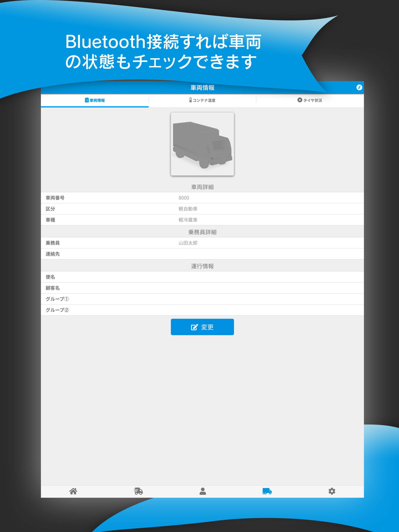Open the person profile icon
Screen dimensions: 399x532
203,491
